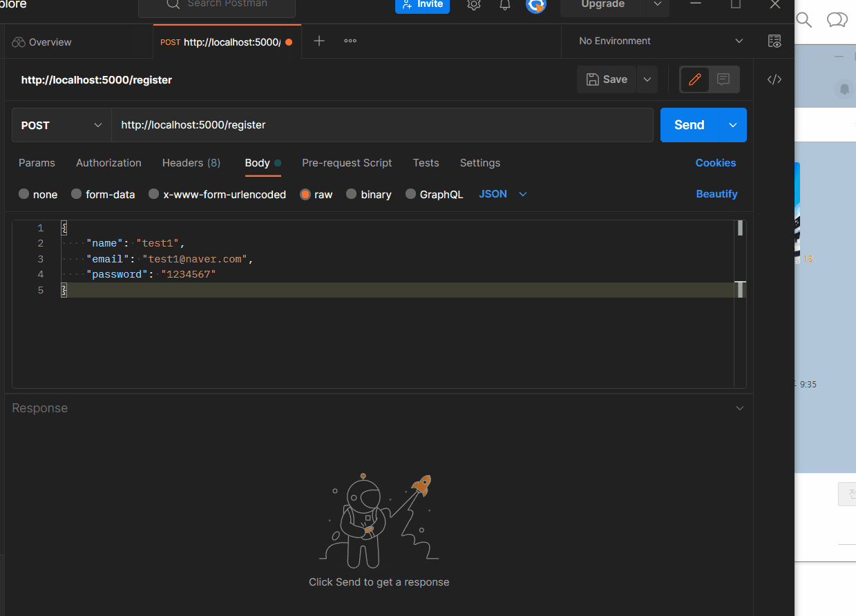The height and width of the screenshot is (616, 856).
Task: Save the request with Save button
Action: 607,79
